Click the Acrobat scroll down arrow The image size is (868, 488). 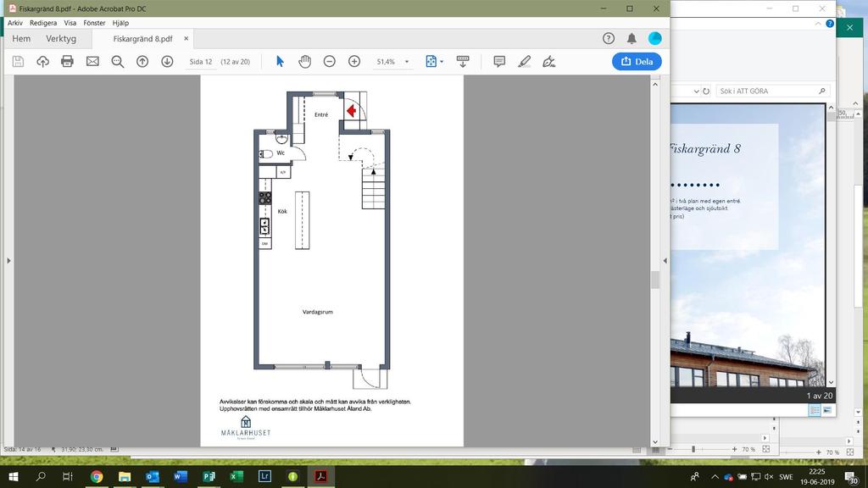pyautogui.click(x=655, y=441)
